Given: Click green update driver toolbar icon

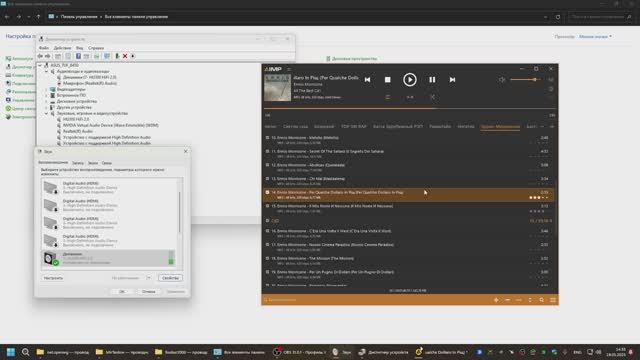Looking at the screenshot, I should point(117,56).
